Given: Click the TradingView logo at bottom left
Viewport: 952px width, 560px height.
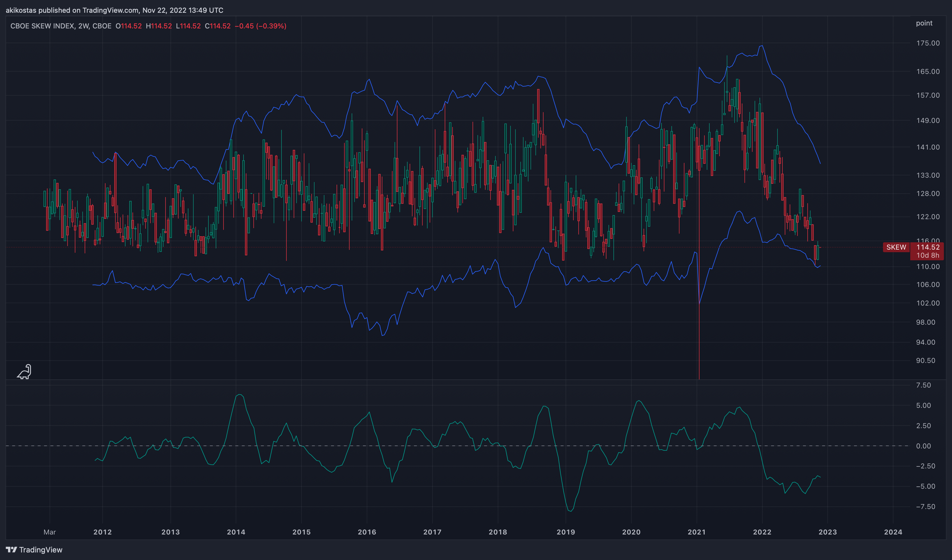Looking at the screenshot, I should [34, 550].
